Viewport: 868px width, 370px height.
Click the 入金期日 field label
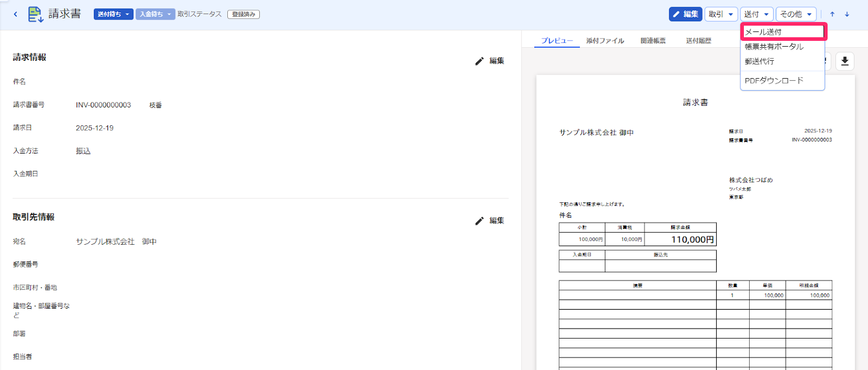point(25,174)
